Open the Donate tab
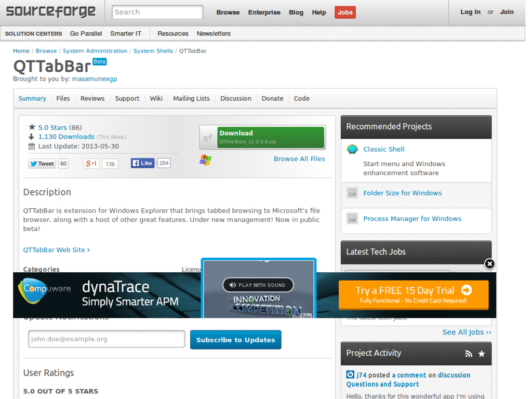 [x=272, y=98]
